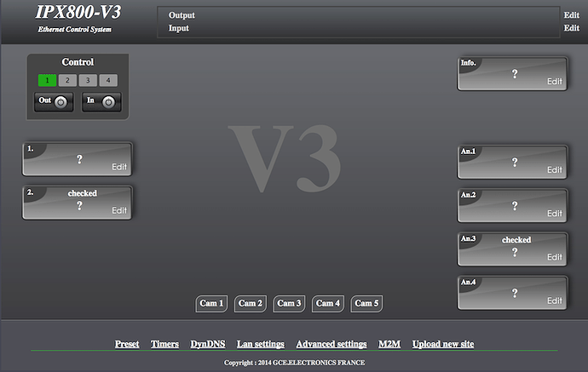Viewport: 588px width, 372px height.
Task: Click the question mark in An.4 widget
Action: [x=515, y=293]
